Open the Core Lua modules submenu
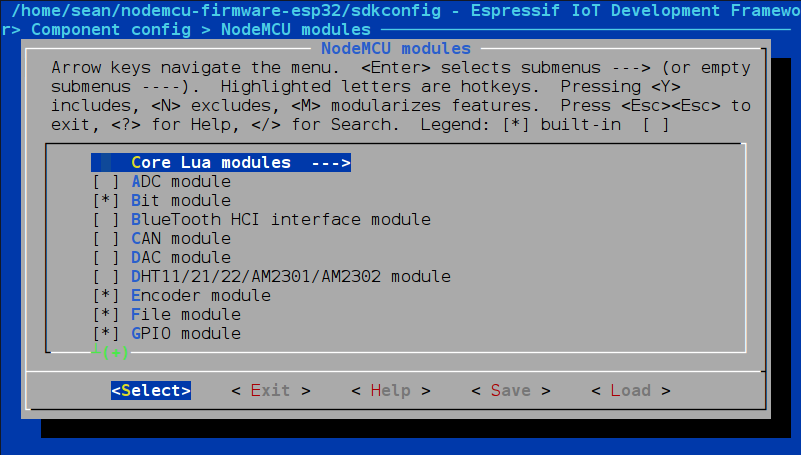Screen dimensions: 801x455 pyautogui.click(x=221, y=162)
